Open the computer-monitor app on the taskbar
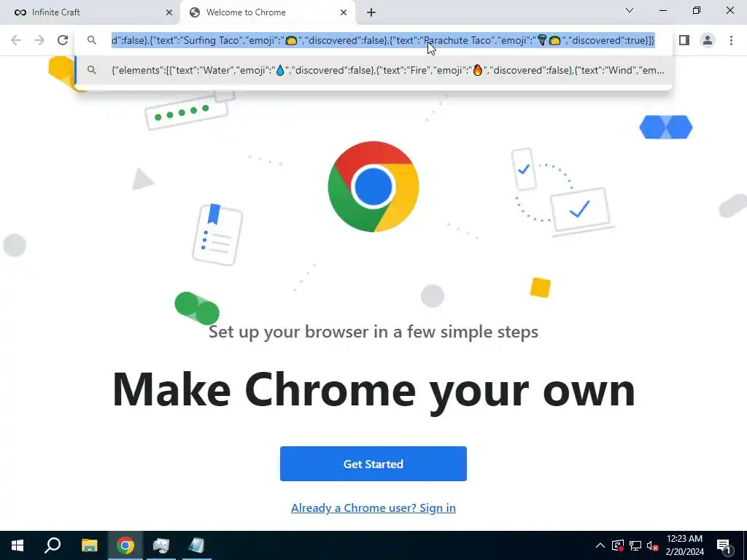 [x=161, y=545]
